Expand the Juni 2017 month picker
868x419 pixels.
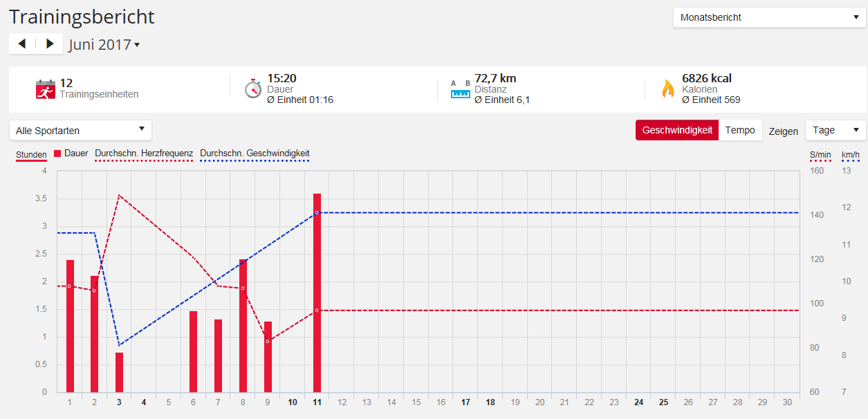[104, 45]
